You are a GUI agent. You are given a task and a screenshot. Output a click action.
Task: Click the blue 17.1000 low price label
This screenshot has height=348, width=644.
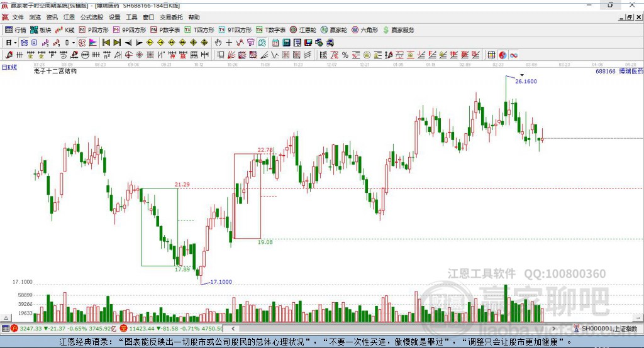[x=221, y=282]
